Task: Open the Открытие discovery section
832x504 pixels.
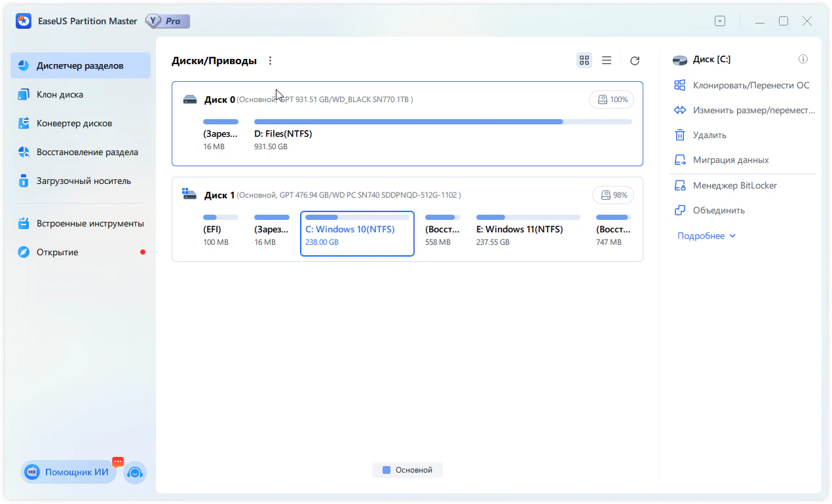Action: tap(57, 253)
